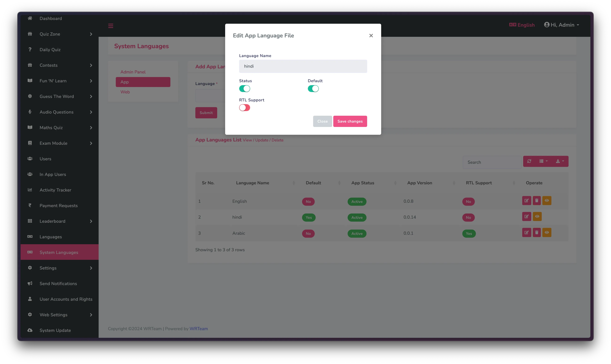Click the Language Name input field
611x364 pixels.
tap(303, 66)
